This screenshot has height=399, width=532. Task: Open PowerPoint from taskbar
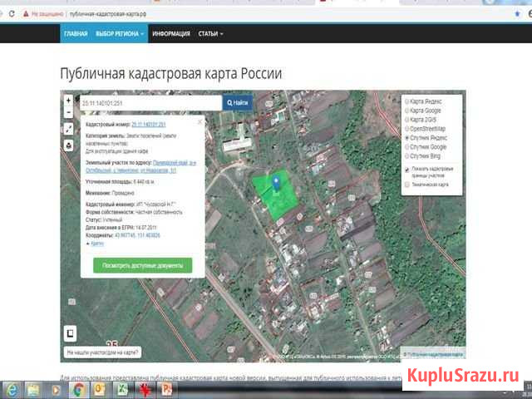[166, 391]
